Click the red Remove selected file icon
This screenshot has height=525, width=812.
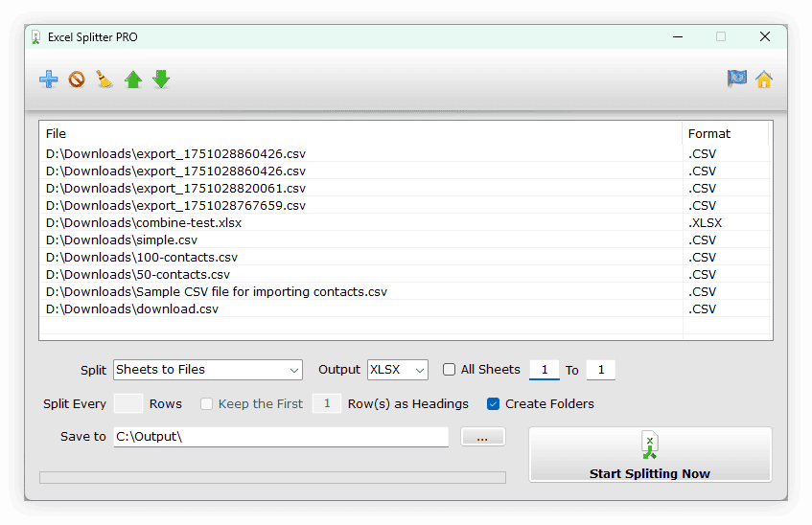tap(77, 80)
